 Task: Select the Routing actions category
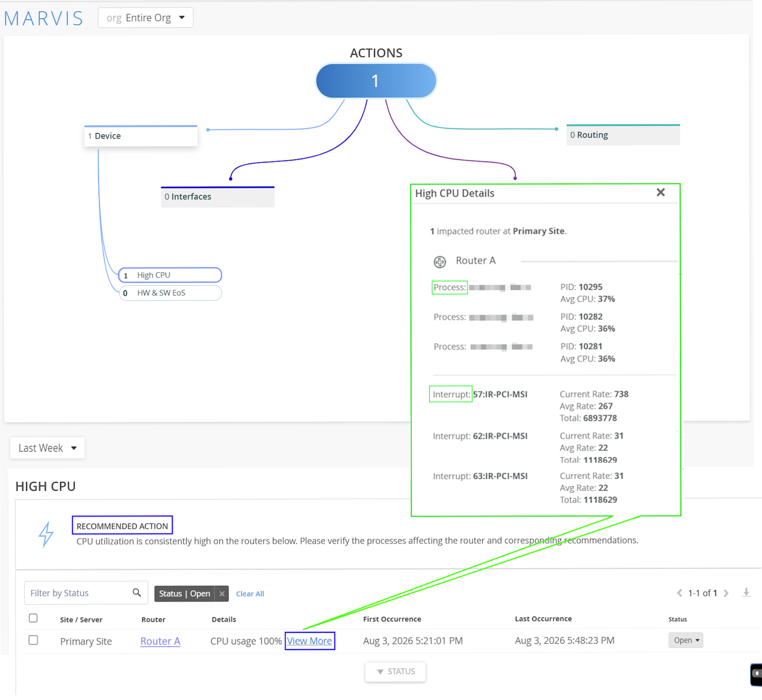(x=623, y=135)
